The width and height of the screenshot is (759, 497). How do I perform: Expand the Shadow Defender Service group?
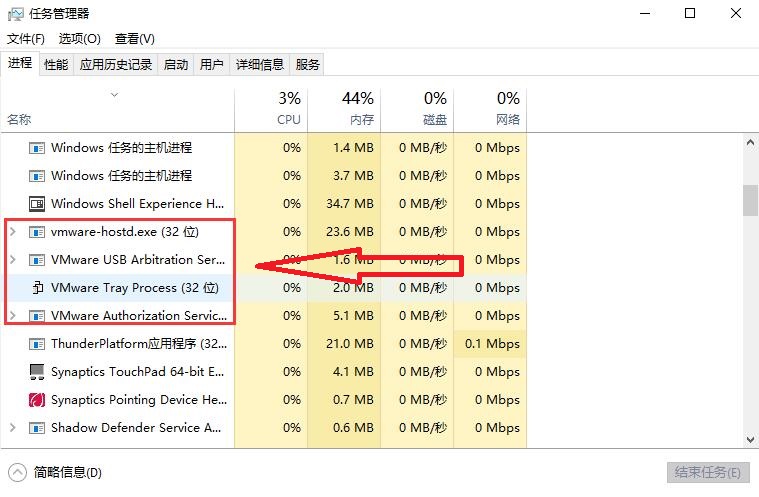tap(13, 428)
